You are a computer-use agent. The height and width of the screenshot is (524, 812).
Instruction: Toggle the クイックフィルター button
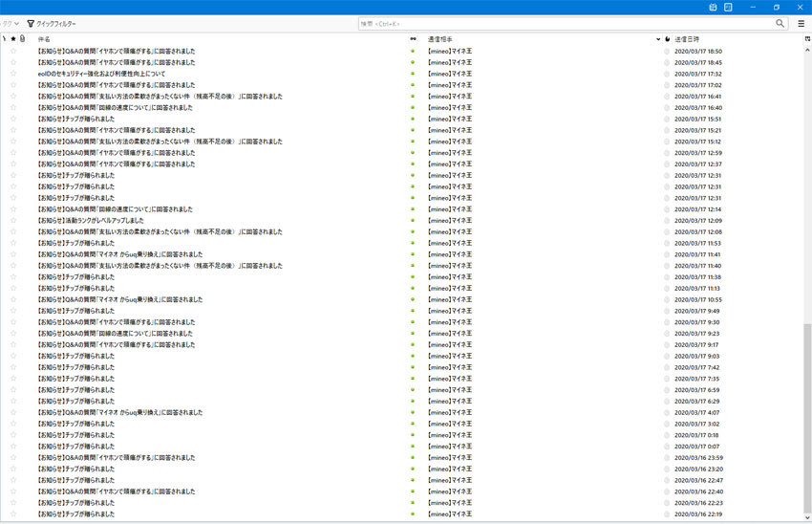pos(52,23)
